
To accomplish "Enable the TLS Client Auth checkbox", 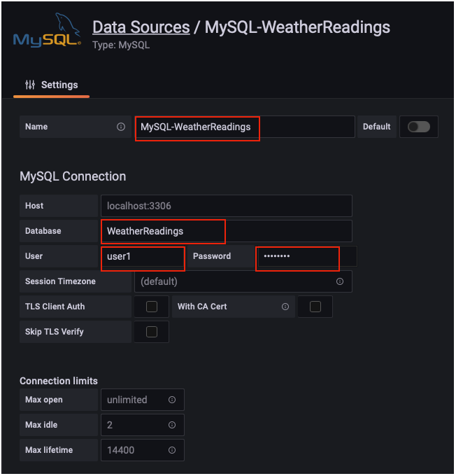I will point(152,307).
